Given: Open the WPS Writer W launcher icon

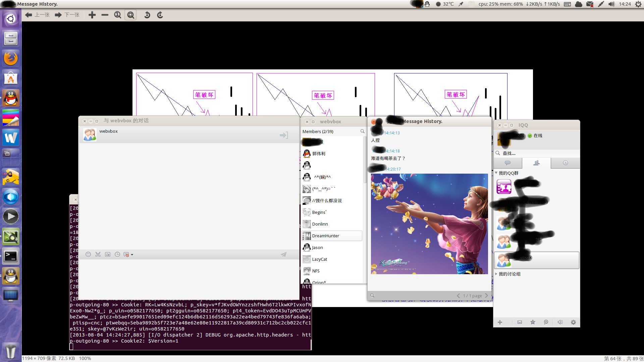Looking at the screenshot, I should click(x=11, y=137).
